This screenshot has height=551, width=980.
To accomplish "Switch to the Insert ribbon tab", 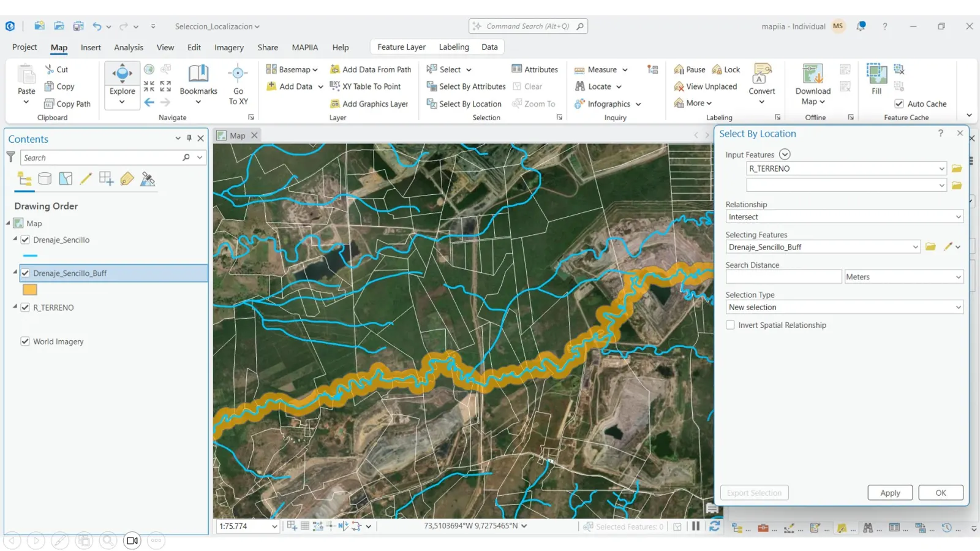I will [x=91, y=47].
